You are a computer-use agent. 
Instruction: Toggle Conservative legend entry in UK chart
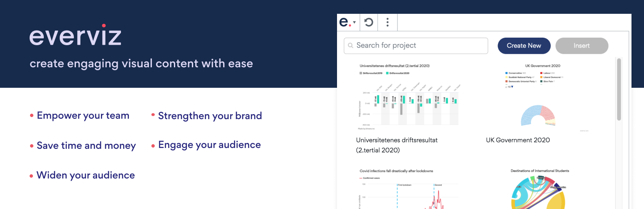(x=516, y=73)
